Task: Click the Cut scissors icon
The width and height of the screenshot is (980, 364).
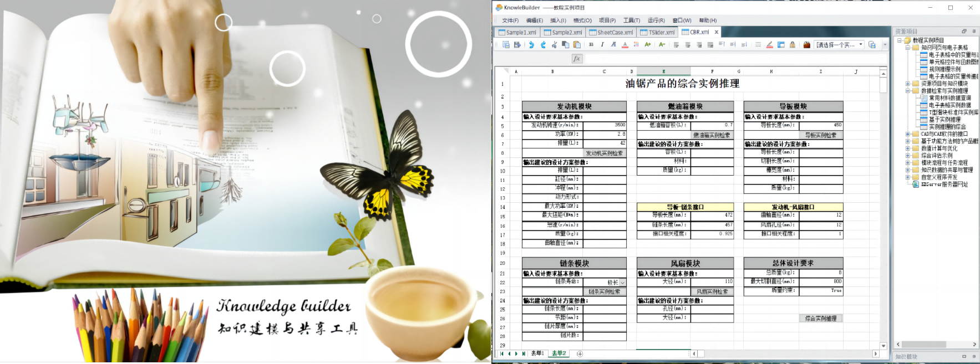Action: tap(554, 45)
